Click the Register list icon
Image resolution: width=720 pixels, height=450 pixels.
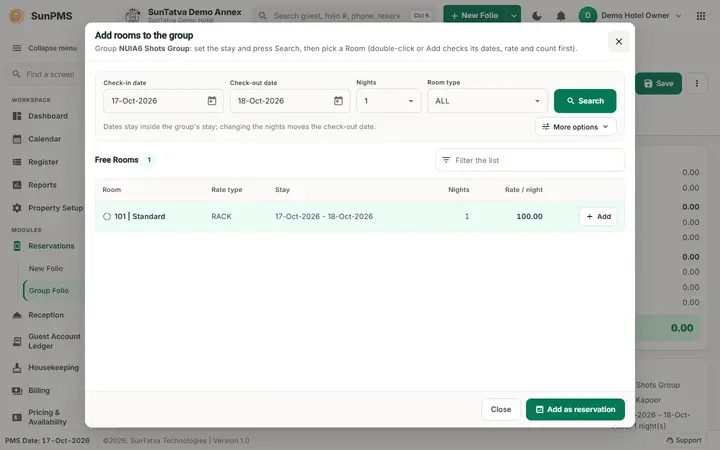point(17,162)
